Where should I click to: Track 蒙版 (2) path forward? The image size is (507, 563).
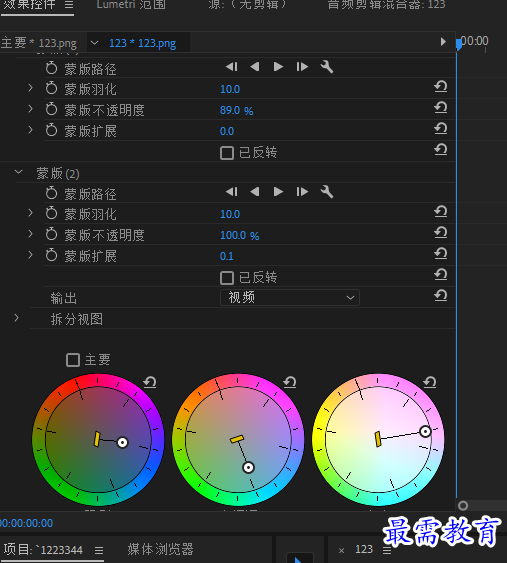tap(278, 192)
